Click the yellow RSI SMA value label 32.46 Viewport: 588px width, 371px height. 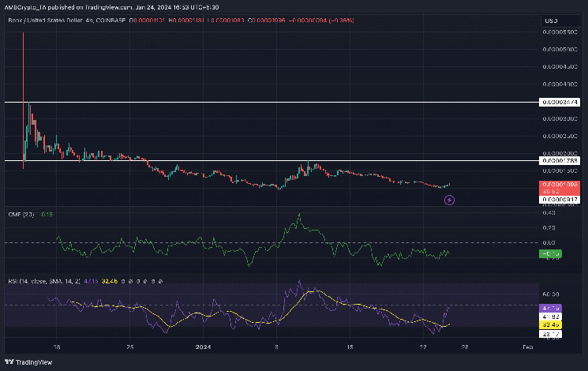tap(552, 324)
